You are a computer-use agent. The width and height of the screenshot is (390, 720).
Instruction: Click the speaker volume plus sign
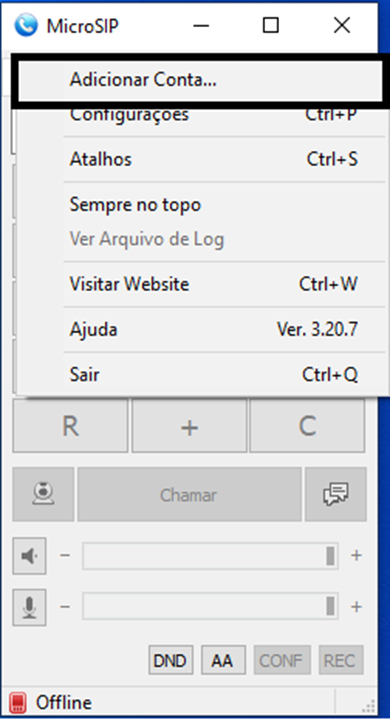pos(356,556)
